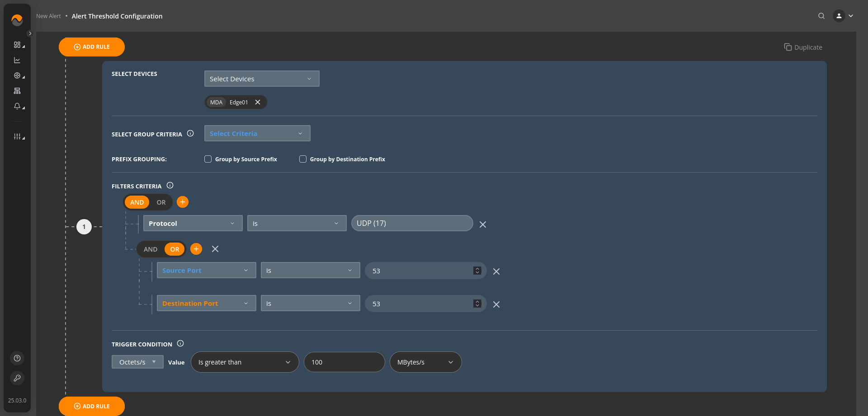This screenshot has height=416, width=868.
Task: Click the New Alert breadcrumb
Action: 48,16
